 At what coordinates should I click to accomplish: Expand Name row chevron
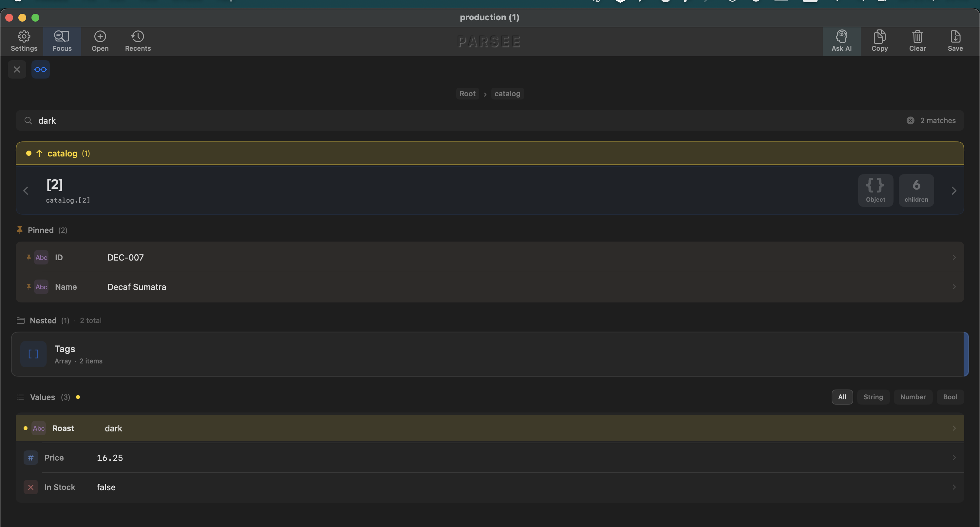[954, 287]
